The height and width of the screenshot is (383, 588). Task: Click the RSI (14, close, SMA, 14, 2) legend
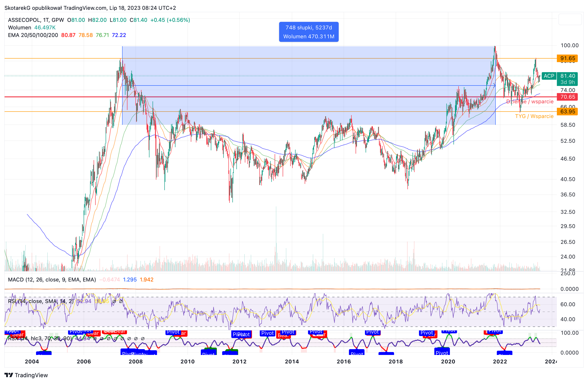(x=41, y=301)
